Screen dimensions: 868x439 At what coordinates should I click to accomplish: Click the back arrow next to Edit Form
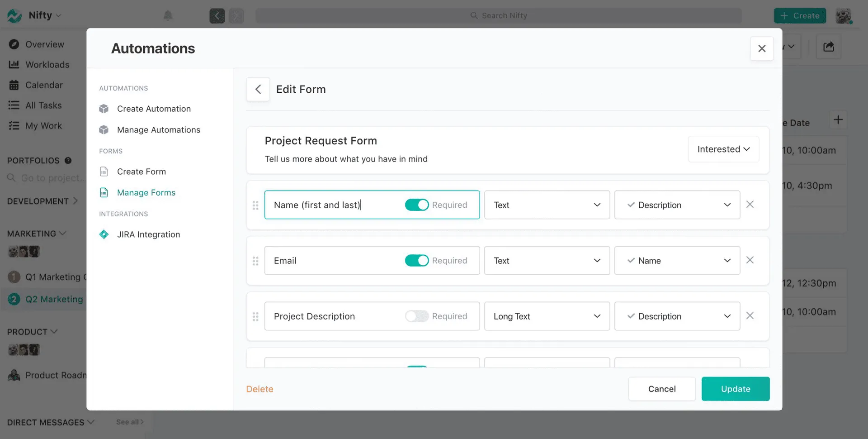point(258,89)
